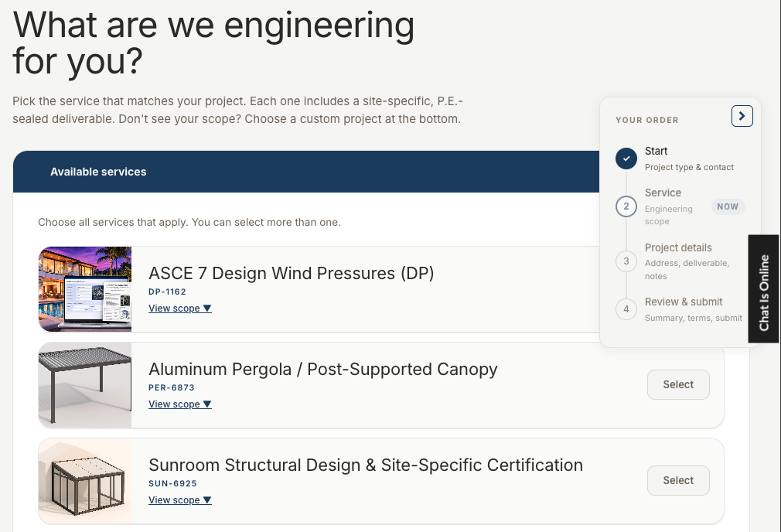Open the Sunroom image thumbnail

[85, 481]
